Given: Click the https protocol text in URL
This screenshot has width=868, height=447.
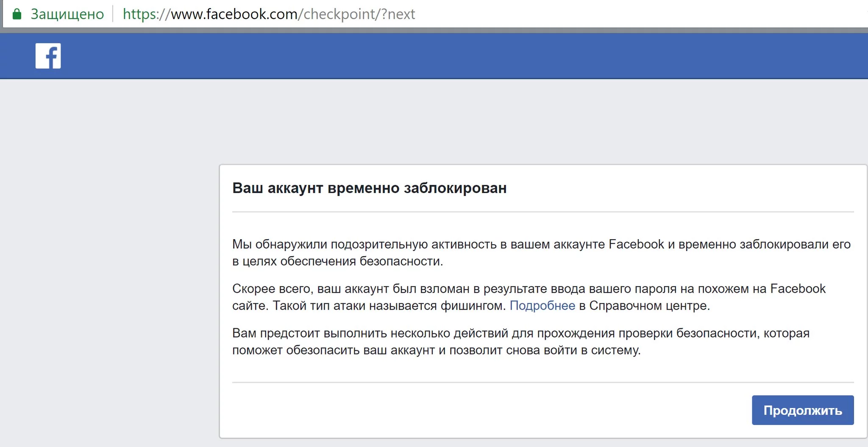Looking at the screenshot, I should [139, 14].
